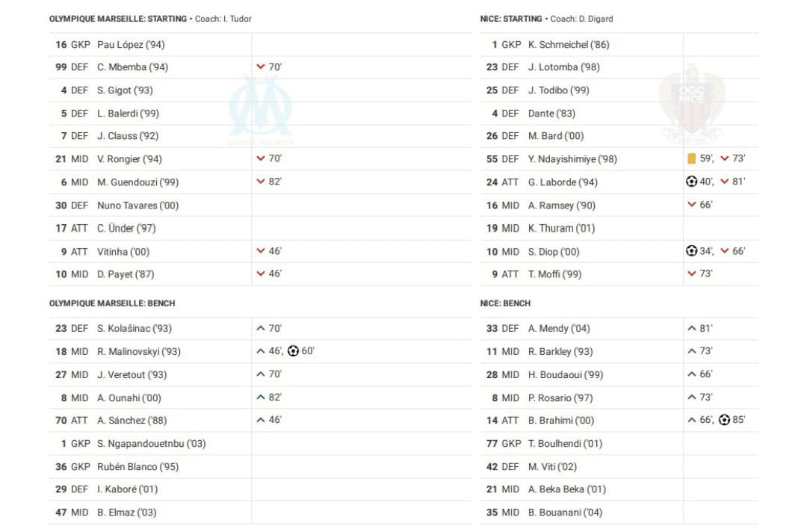This screenshot has width=798, height=532.
Task: Open the A. Sánchez player row
Action: tap(260, 421)
